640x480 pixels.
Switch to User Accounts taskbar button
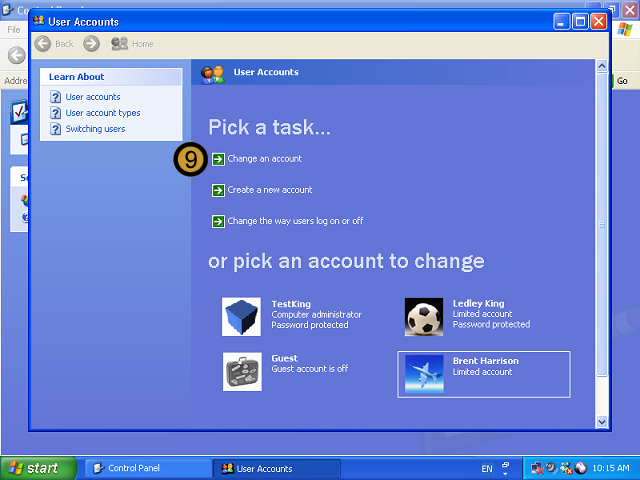point(277,469)
